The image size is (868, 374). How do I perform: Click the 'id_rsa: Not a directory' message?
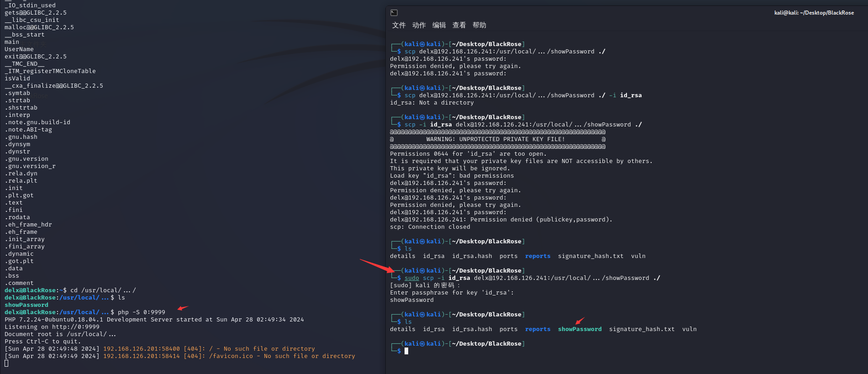(x=431, y=103)
